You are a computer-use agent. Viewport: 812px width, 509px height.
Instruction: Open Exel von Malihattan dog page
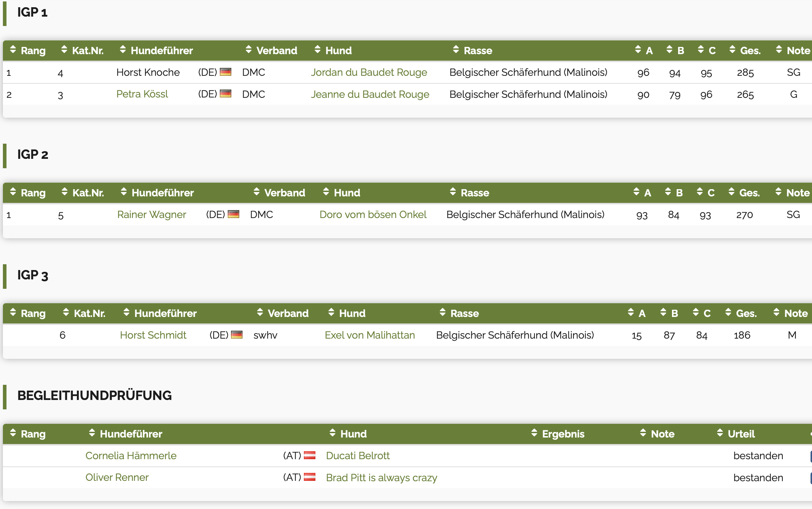click(x=370, y=335)
